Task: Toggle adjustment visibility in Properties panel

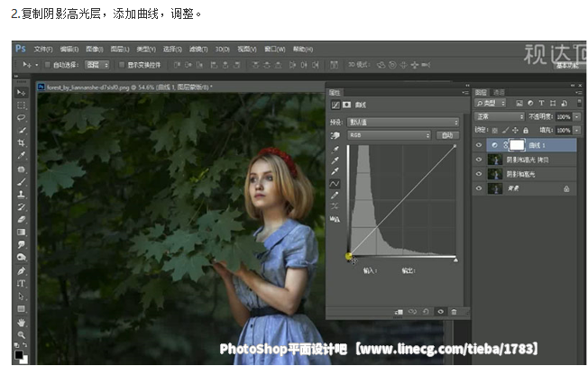Action: [x=441, y=312]
